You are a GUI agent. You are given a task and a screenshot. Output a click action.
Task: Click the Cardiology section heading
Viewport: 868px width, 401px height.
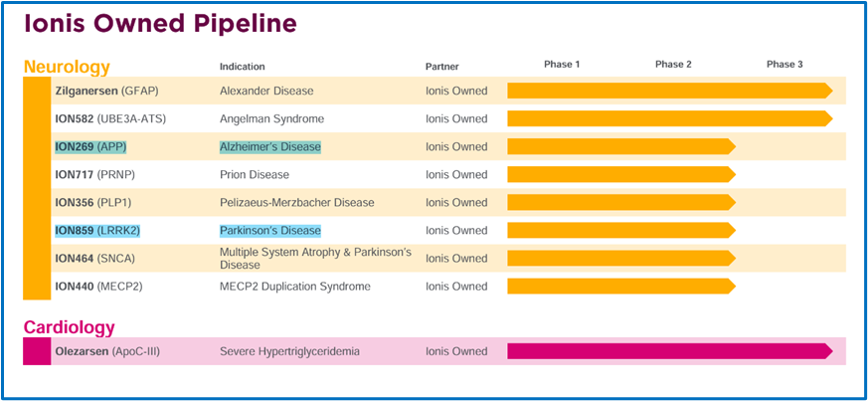tap(69, 327)
